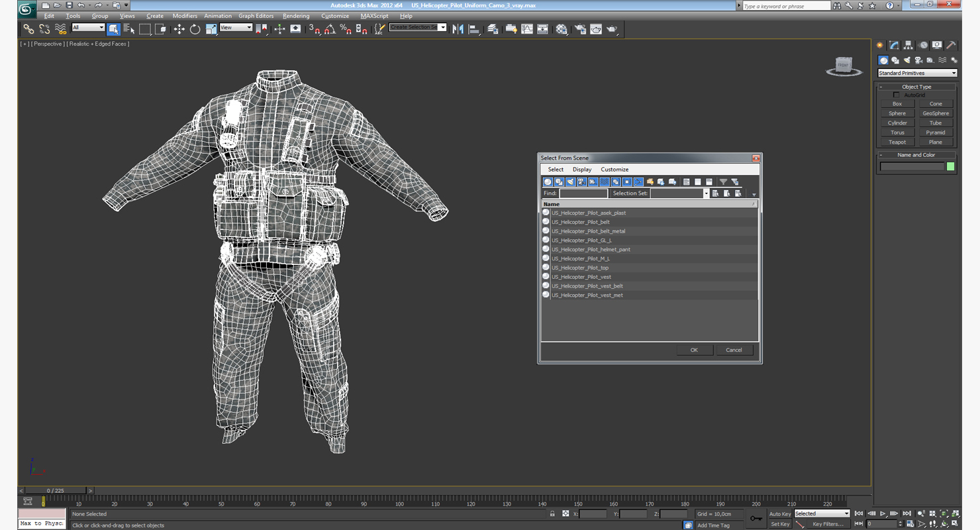Open the Standard Primitives dropdown

click(917, 73)
